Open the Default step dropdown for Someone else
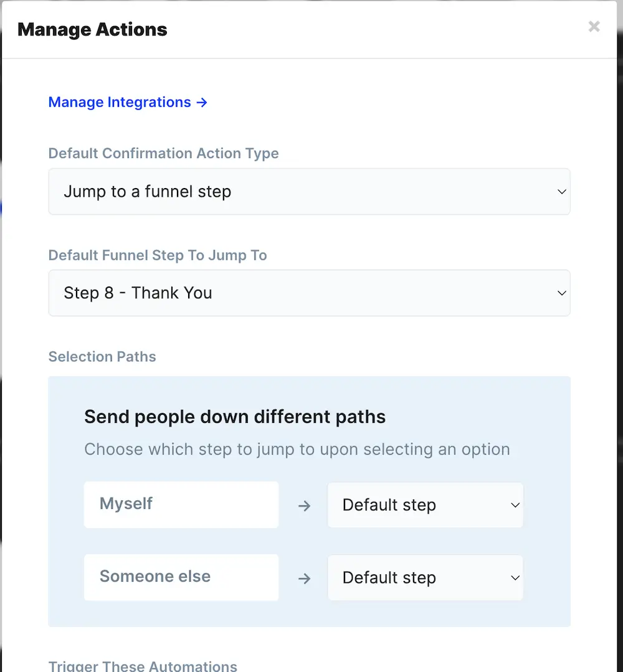Screen dimensions: 623x672 (426, 578)
